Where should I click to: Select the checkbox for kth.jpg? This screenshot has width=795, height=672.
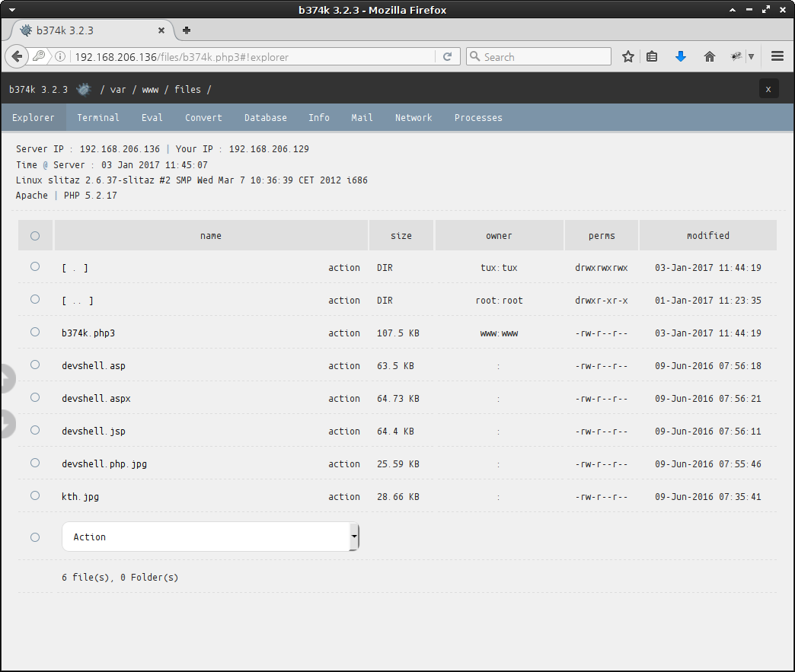coord(35,495)
